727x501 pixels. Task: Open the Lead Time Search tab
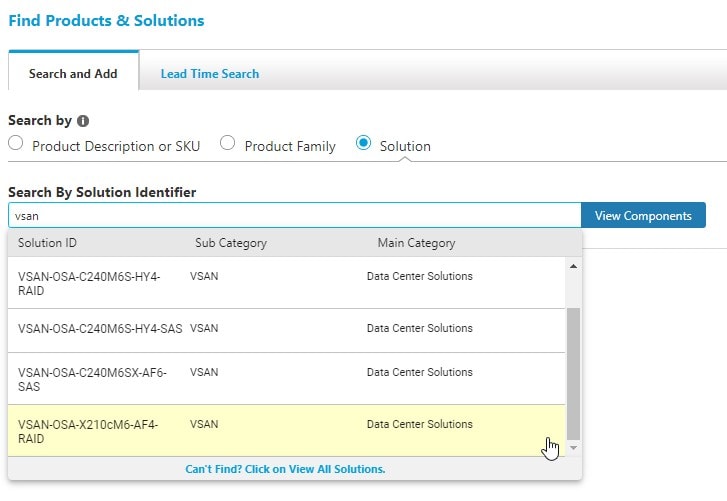pos(210,74)
